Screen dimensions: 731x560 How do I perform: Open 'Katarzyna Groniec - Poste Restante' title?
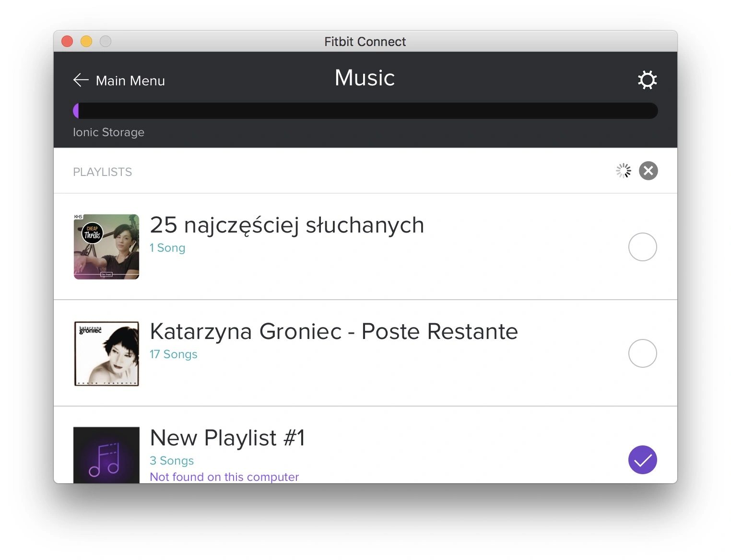tap(334, 331)
